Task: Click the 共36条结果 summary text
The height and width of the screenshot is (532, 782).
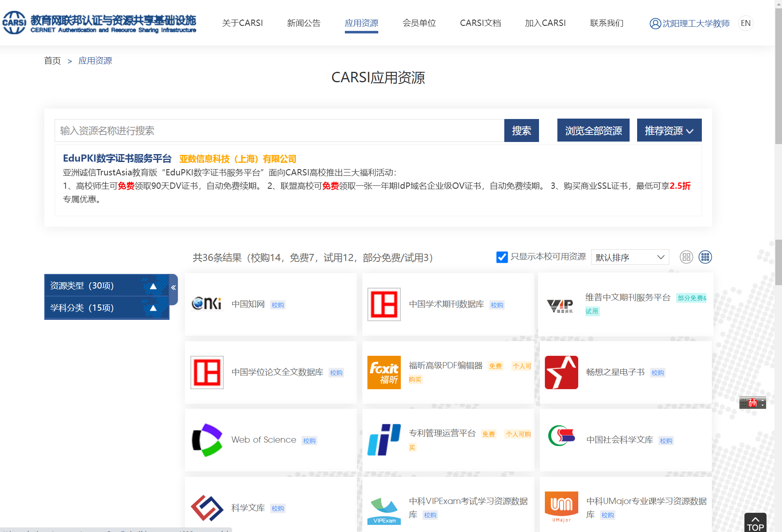Action: pyautogui.click(x=313, y=258)
